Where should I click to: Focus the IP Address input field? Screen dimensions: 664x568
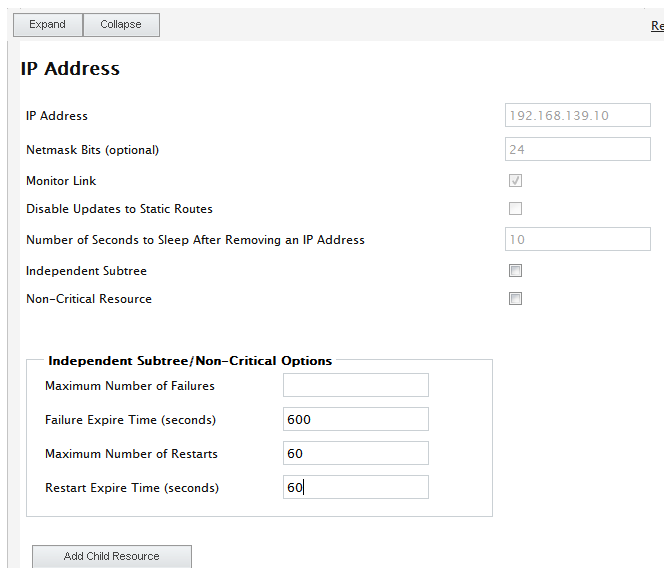[x=578, y=115]
